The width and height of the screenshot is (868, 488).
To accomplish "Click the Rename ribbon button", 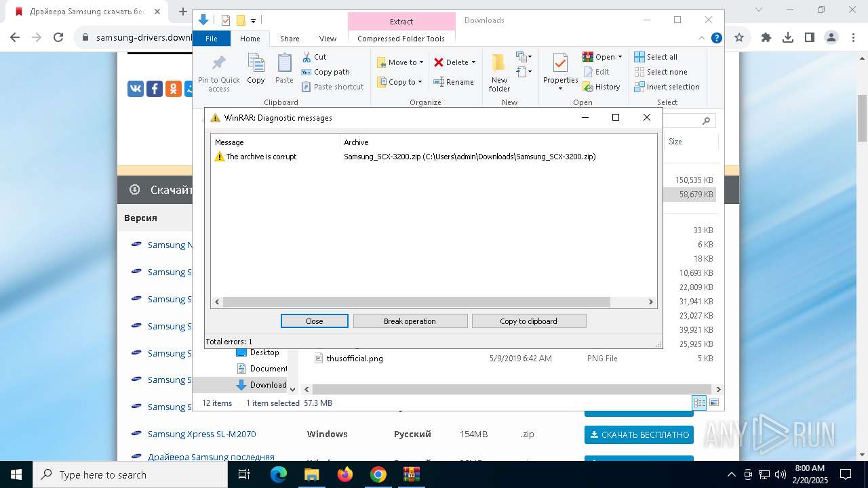I will click(x=454, y=82).
